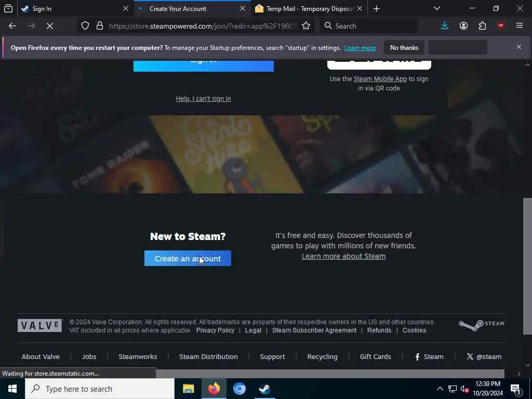
Task: Open the network tray icon
Action: click(453, 389)
